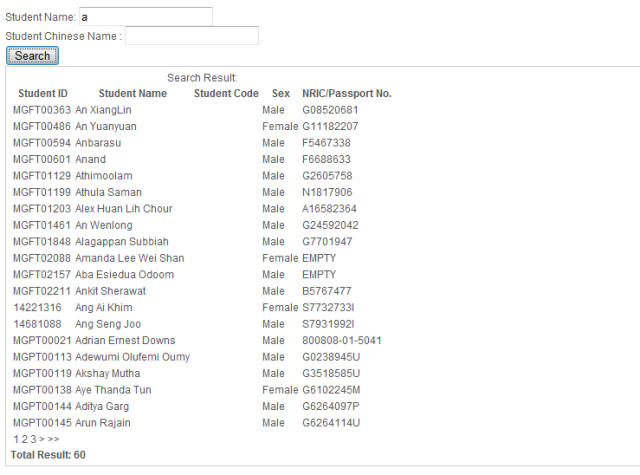Select student name Athimoolam
This screenshot has width=640, height=475.
[x=104, y=176]
